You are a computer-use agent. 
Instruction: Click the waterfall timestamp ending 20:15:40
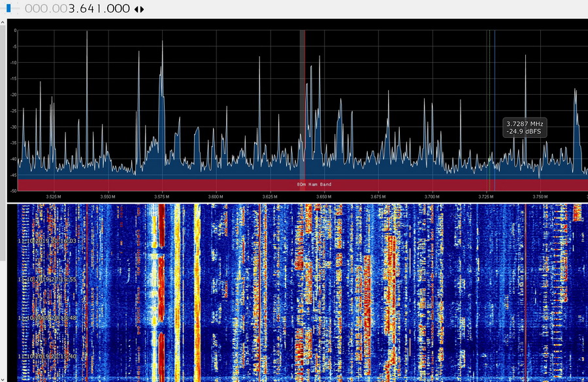48,357
